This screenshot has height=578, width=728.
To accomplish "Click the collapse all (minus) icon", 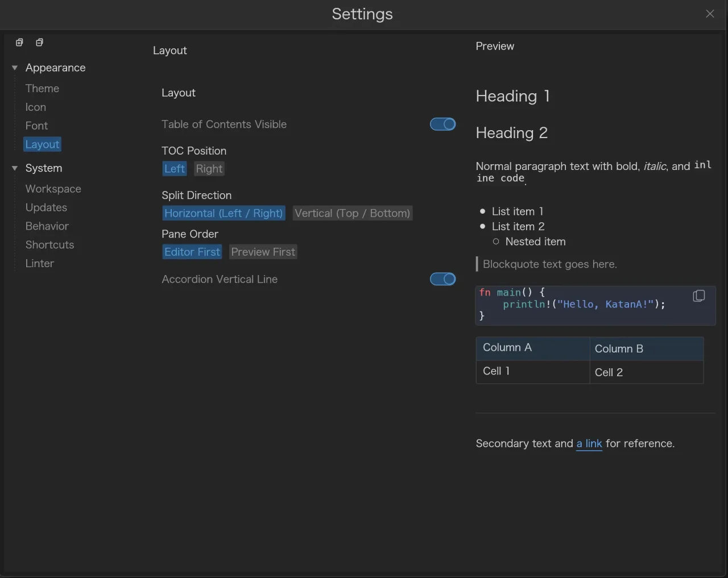I will (39, 43).
